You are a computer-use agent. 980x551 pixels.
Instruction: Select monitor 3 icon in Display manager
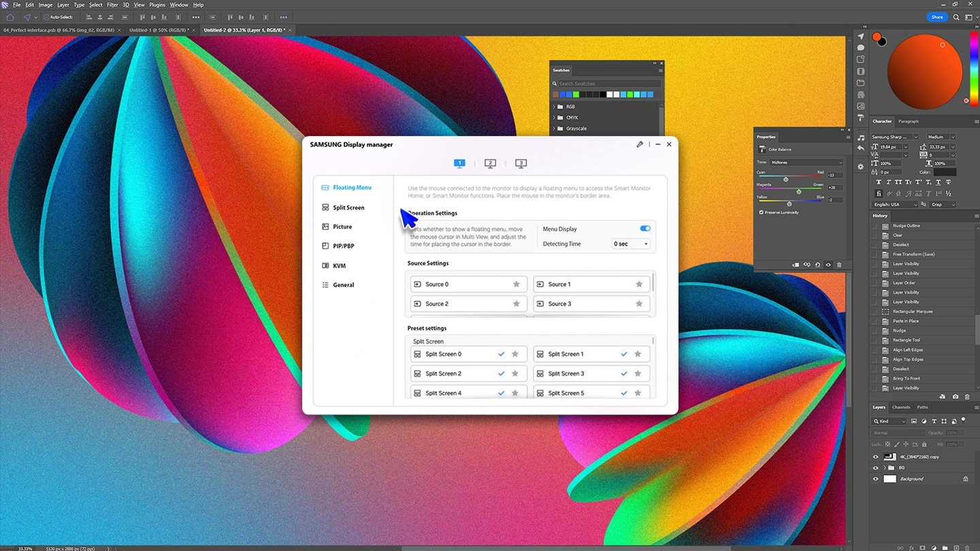click(521, 163)
